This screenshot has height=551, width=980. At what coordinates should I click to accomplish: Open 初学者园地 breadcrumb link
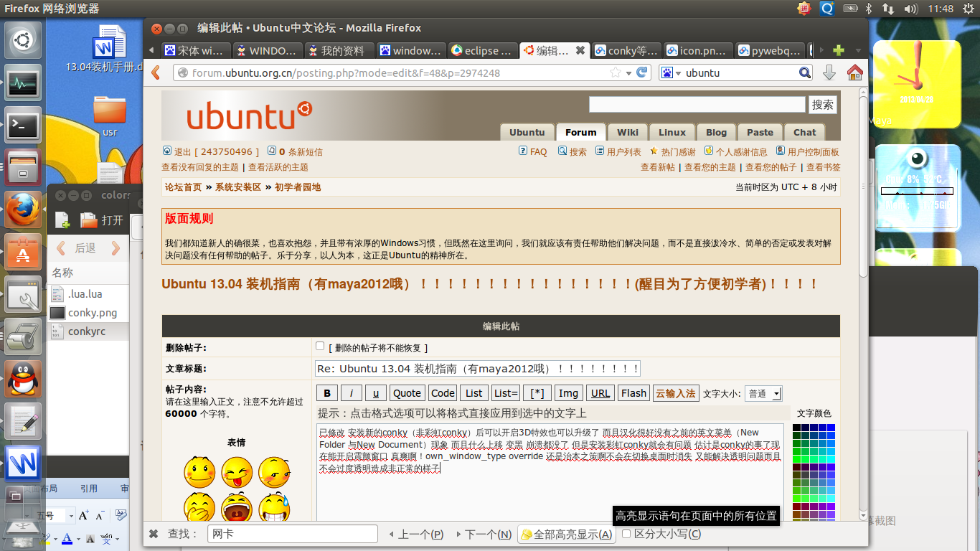(298, 187)
